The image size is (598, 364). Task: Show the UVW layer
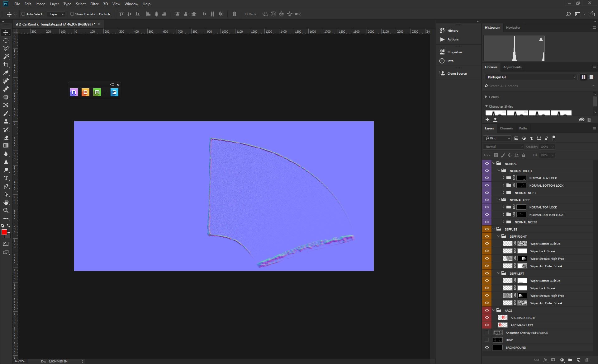[x=487, y=340]
